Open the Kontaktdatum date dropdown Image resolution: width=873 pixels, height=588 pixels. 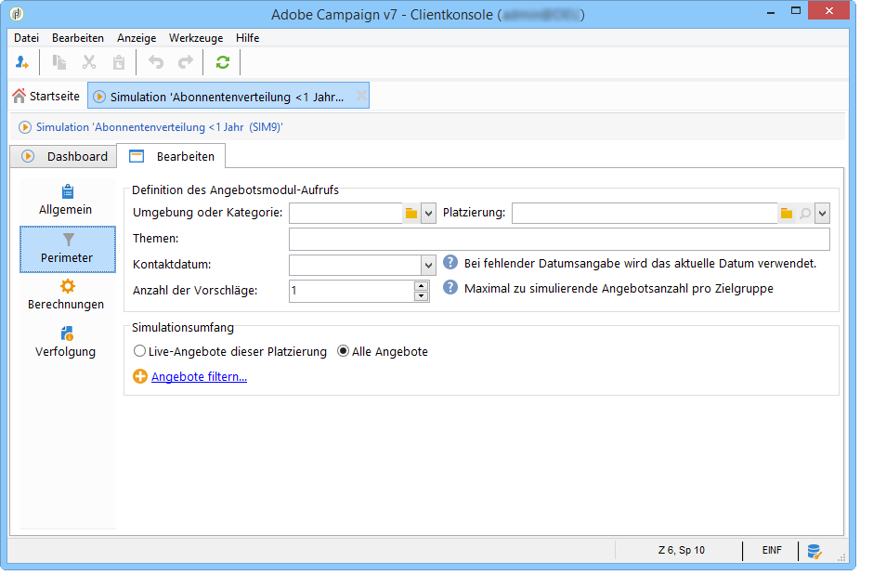tap(428, 265)
